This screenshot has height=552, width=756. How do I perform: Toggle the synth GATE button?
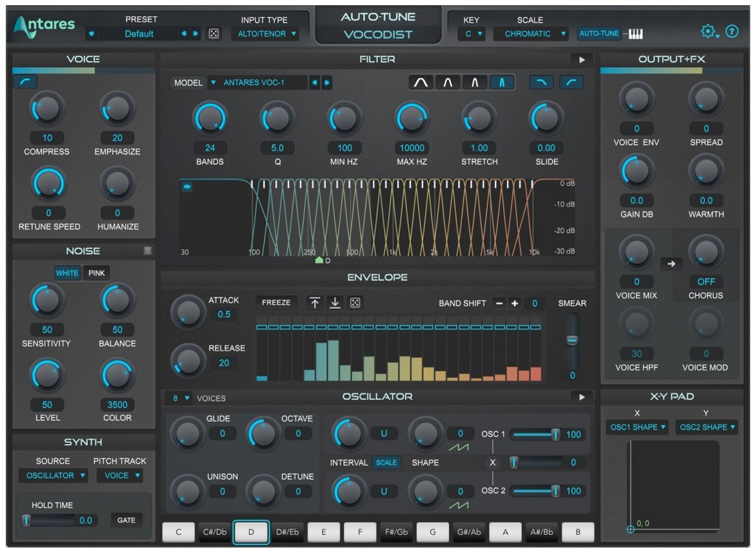point(126,520)
